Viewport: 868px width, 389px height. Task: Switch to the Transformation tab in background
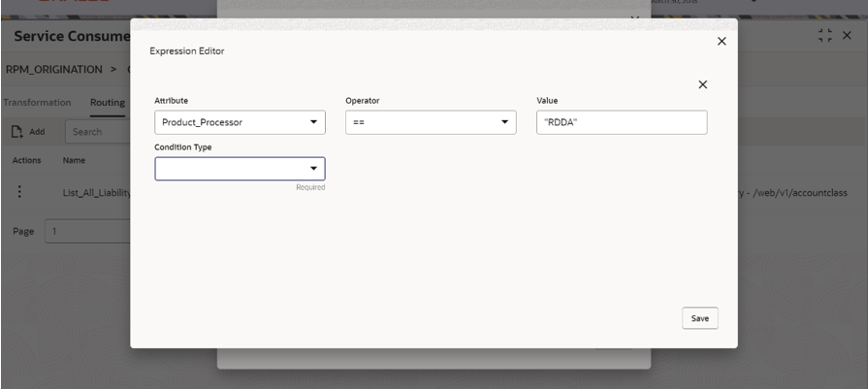click(37, 103)
